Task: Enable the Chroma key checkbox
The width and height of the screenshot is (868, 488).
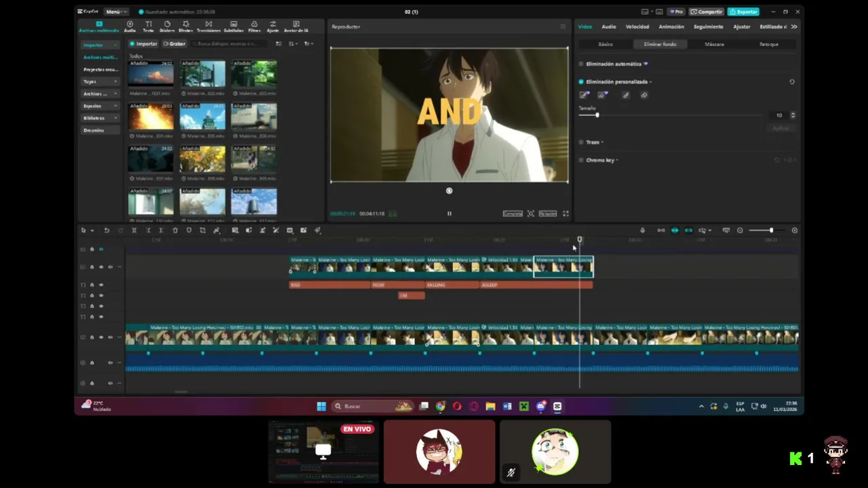Action: [581, 160]
